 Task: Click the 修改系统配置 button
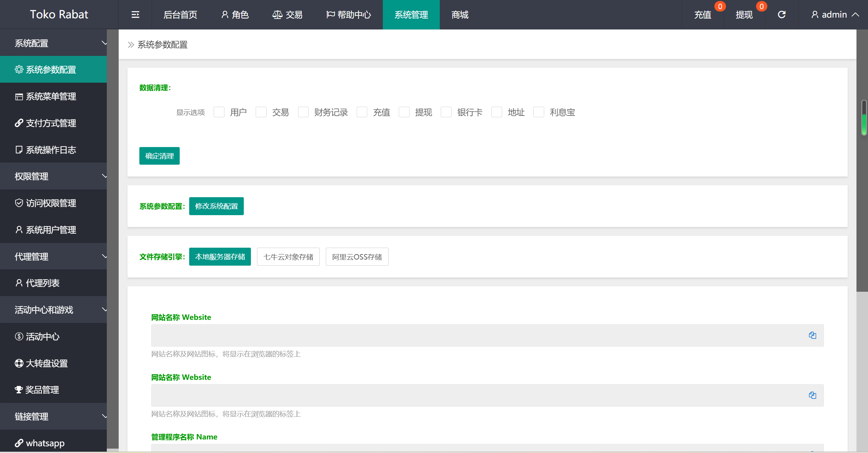coord(216,206)
